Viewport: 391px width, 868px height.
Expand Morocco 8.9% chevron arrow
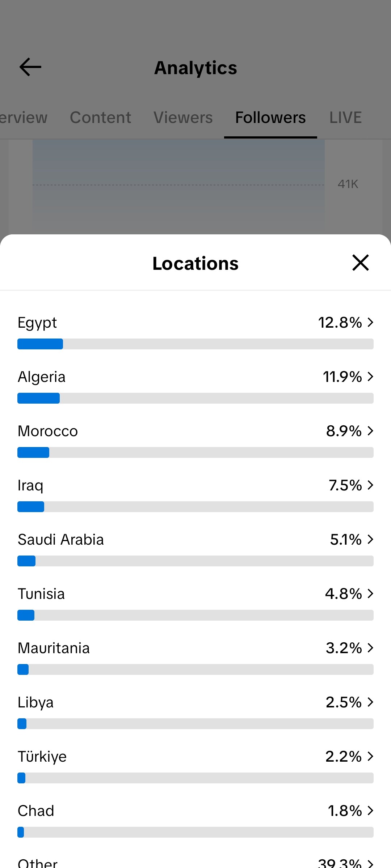(x=370, y=431)
